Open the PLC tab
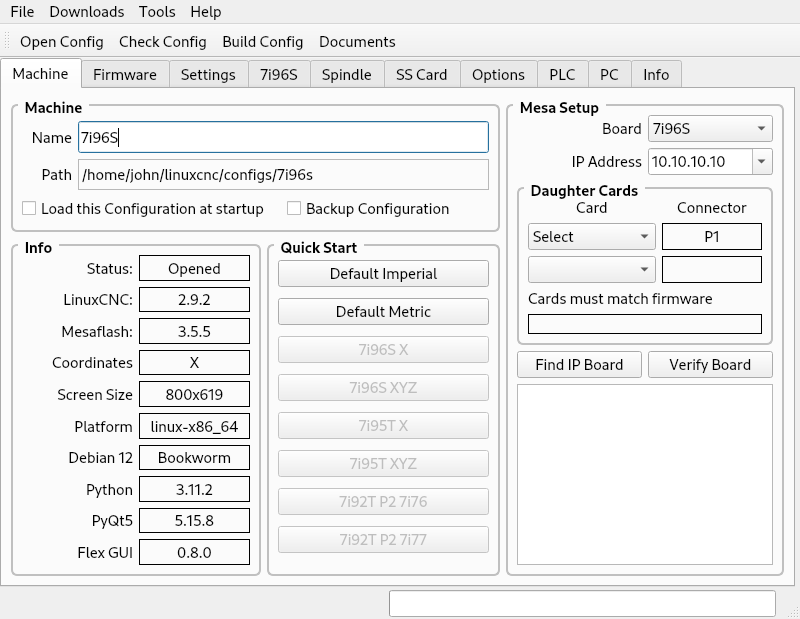The width and height of the screenshot is (800, 619). [562, 75]
